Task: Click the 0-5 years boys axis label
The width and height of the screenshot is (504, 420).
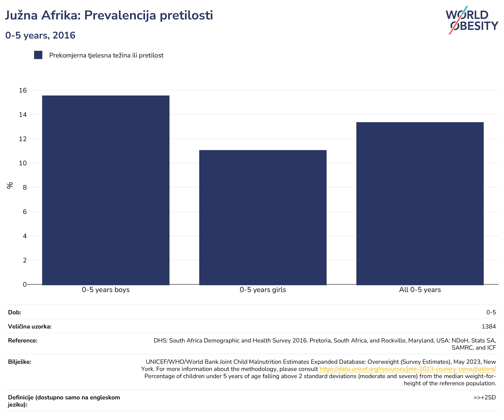Action: tap(106, 290)
